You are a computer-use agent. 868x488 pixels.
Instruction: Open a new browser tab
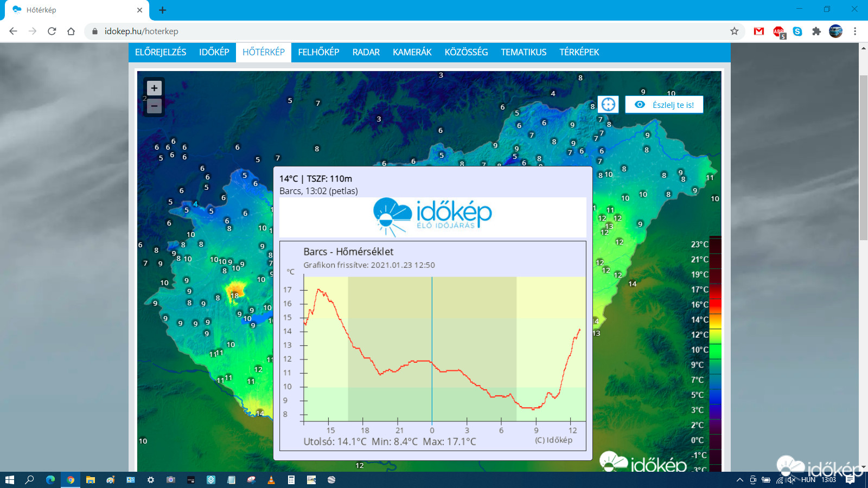coord(162,10)
